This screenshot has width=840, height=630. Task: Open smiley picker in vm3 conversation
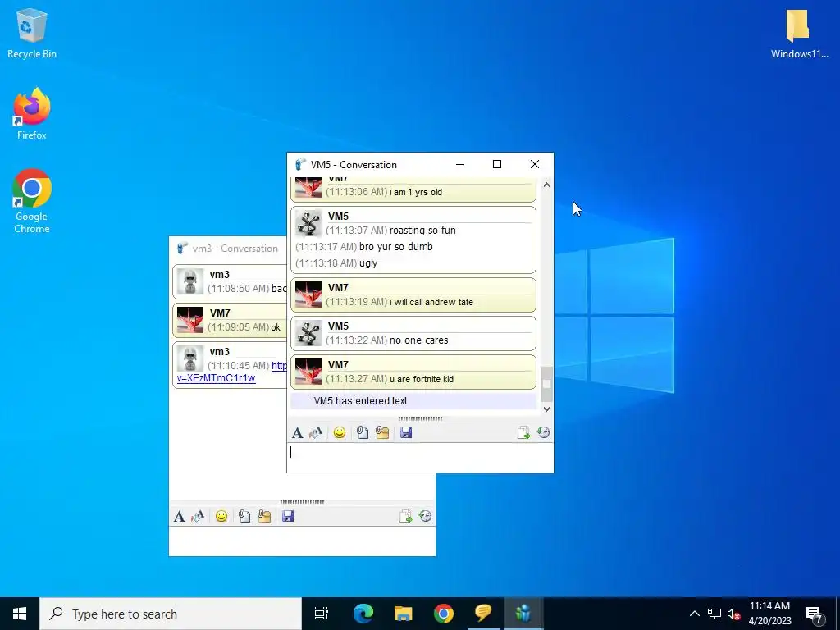221,517
